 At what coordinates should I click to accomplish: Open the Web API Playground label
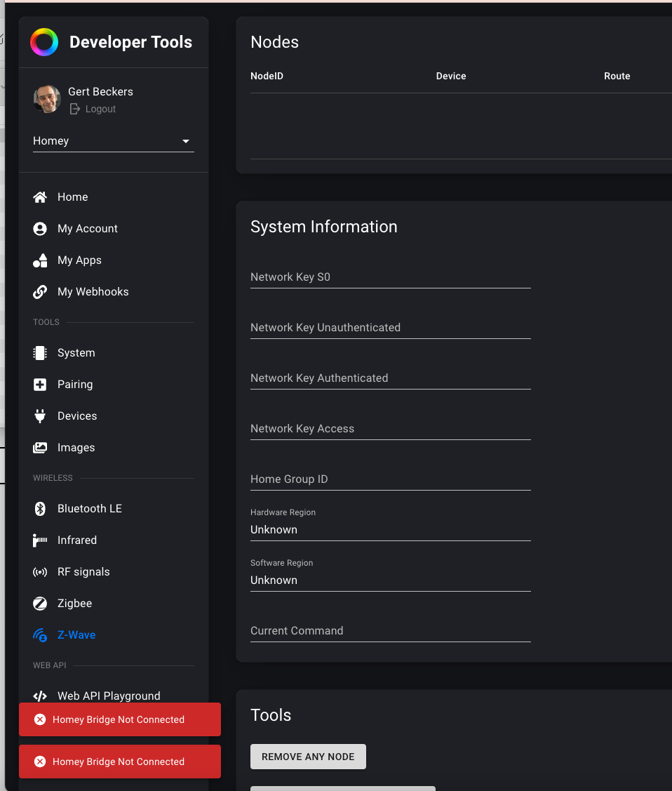(x=109, y=696)
